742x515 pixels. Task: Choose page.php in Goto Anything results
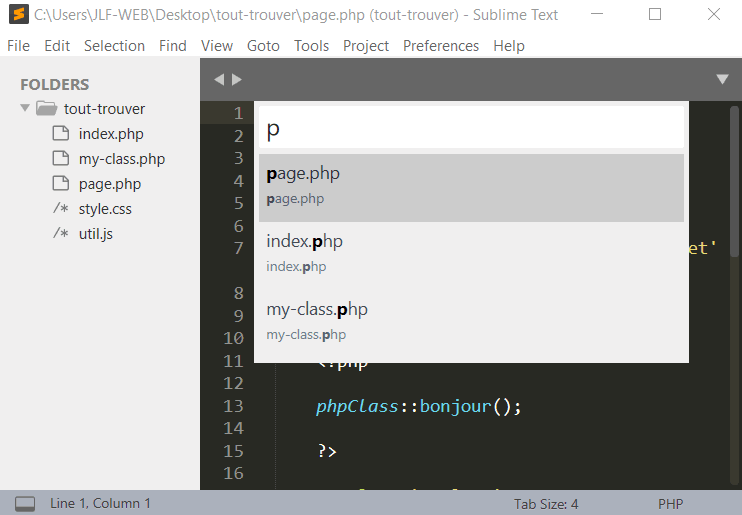(471, 187)
